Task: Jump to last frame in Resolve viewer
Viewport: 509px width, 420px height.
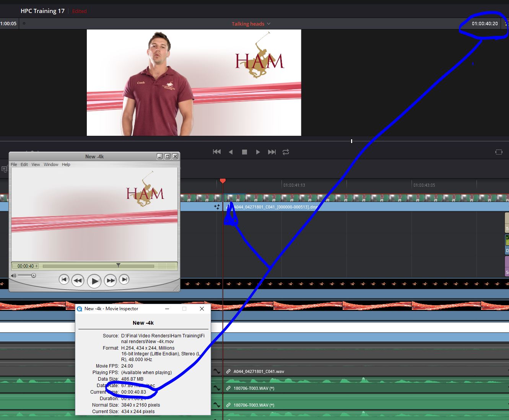Action: point(272,152)
